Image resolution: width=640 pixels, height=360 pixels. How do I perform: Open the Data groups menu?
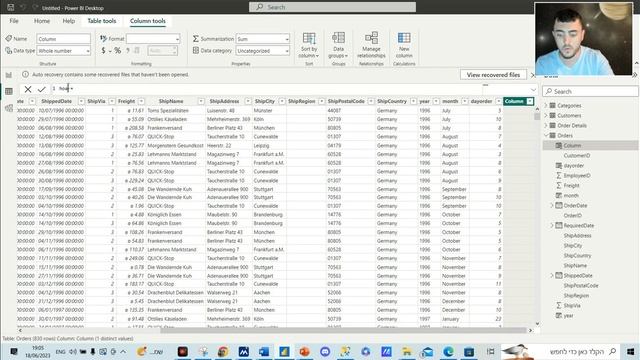[x=338, y=45]
